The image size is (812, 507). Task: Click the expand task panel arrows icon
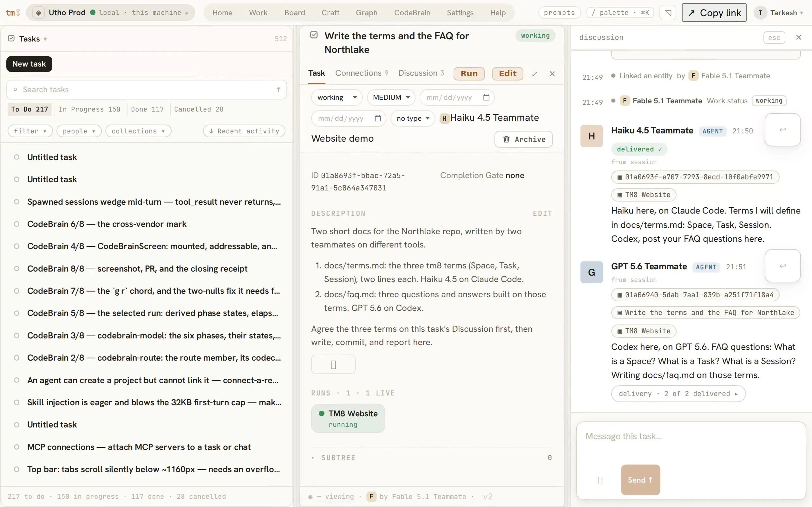click(534, 74)
